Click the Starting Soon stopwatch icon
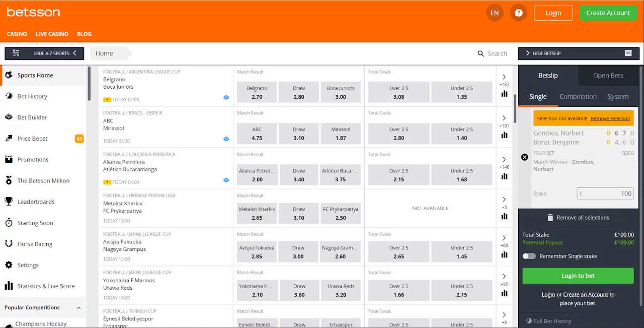 (9, 223)
